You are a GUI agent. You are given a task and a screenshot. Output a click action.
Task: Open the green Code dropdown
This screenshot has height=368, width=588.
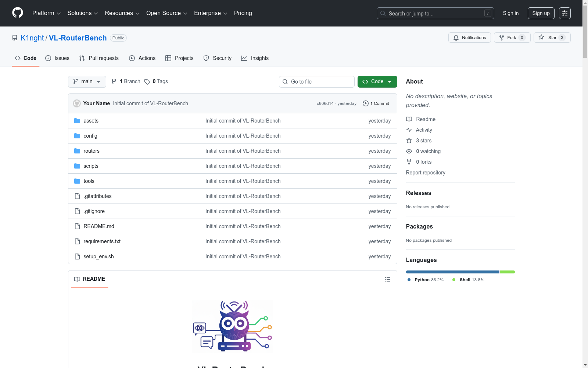[x=377, y=82]
